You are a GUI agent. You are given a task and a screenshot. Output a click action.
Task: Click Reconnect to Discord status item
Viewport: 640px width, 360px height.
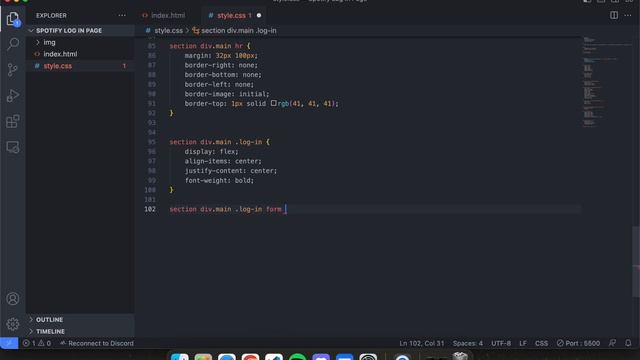coord(97,343)
